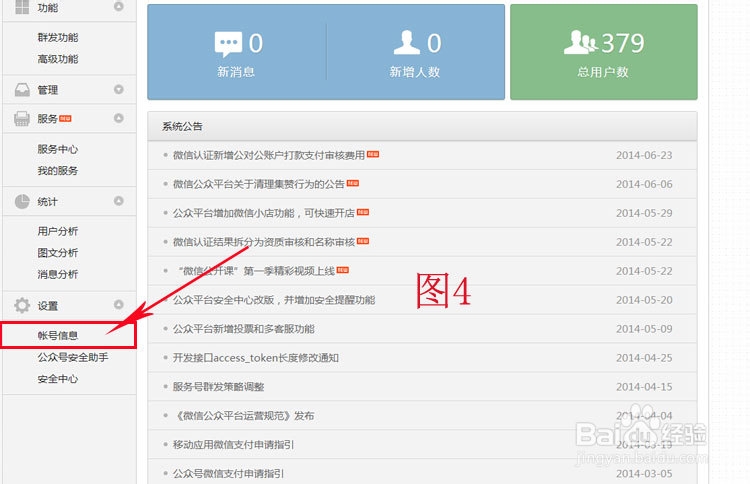The image size is (750, 484).
Task: Click the date 2014-05-29
Action: pyautogui.click(x=644, y=213)
